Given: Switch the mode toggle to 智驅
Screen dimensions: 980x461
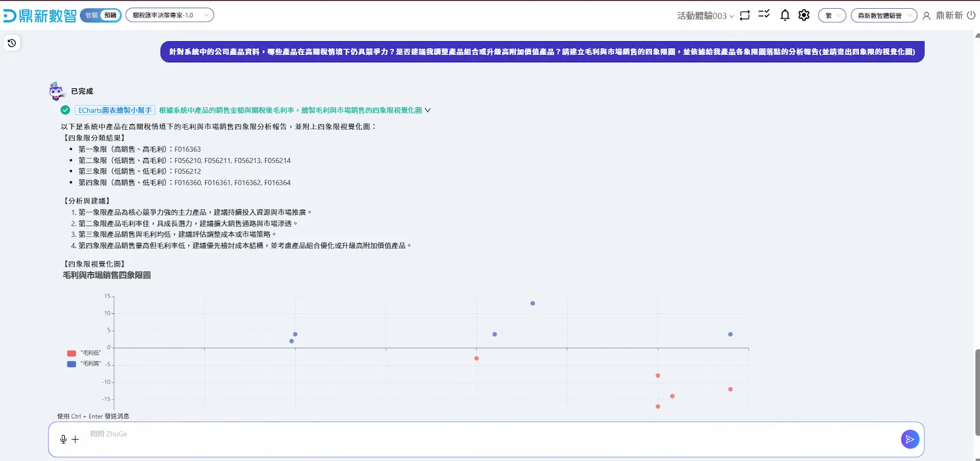Looking at the screenshot, I should tap(91, 15).
